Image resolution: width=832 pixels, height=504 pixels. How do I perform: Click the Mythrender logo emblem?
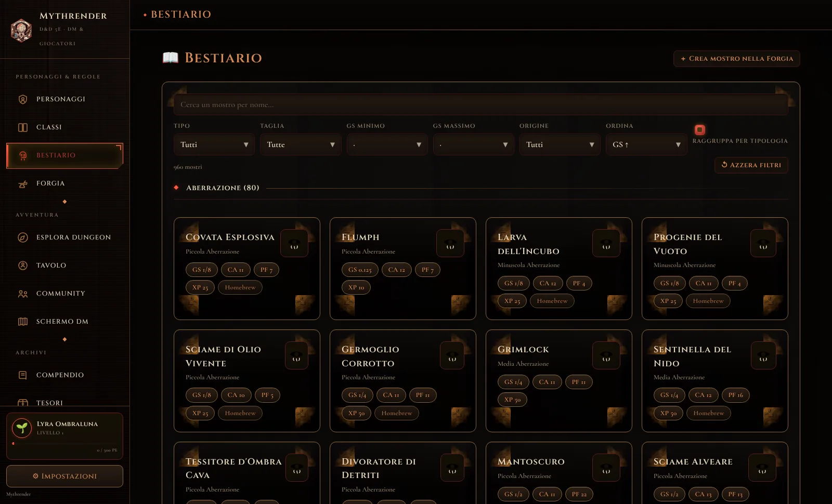tap(21, 30)
